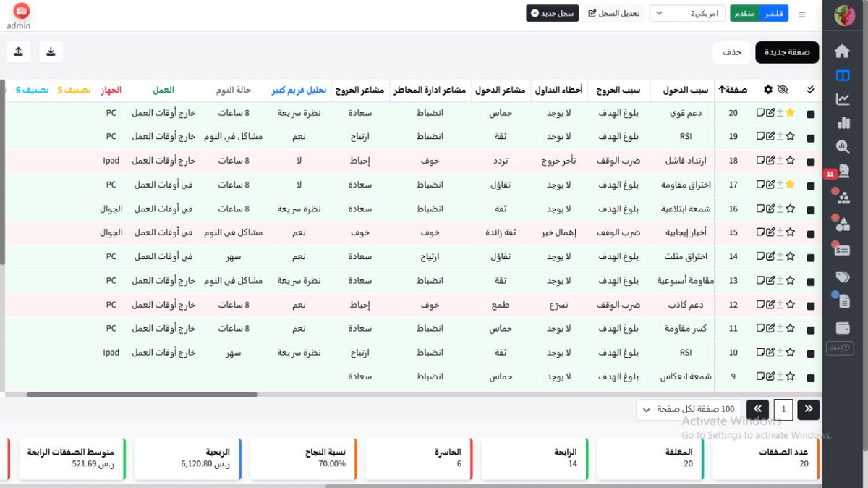Open the امريكي2 account dropdown
This screenshot has width=868, height=488.
688,14
